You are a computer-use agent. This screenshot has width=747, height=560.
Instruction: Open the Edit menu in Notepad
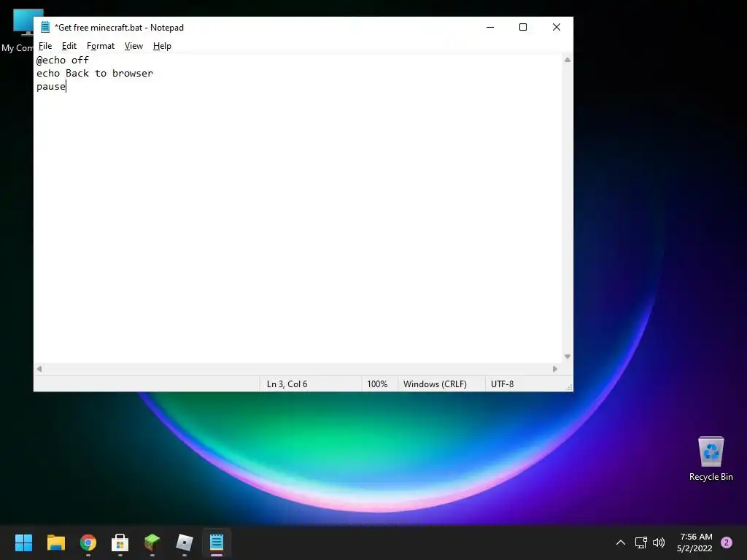click(69, 46)
